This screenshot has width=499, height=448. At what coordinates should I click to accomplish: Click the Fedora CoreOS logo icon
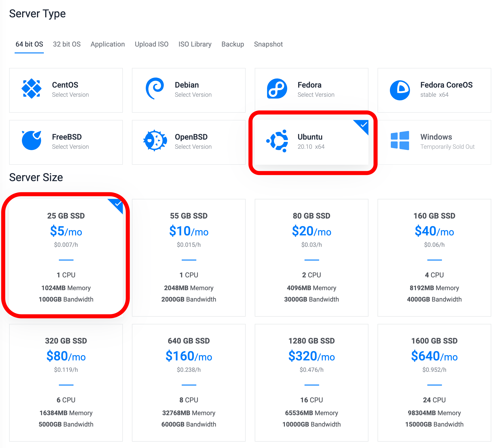399,90
